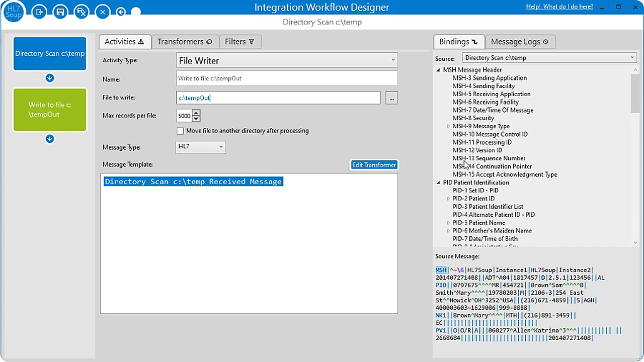
Task: Click the Max records per file field
Action: 184,116
